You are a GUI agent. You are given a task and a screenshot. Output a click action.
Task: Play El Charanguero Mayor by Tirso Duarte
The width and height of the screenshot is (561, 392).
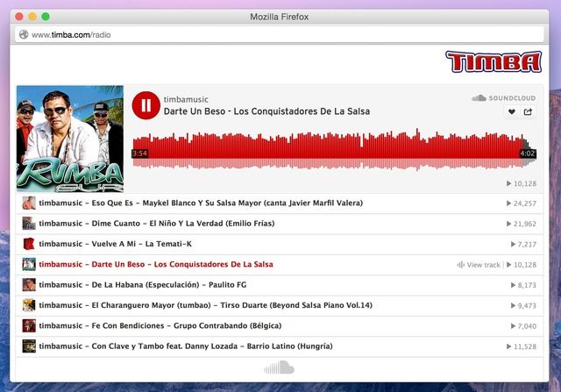pyautogui.click(x=279, y=305)
